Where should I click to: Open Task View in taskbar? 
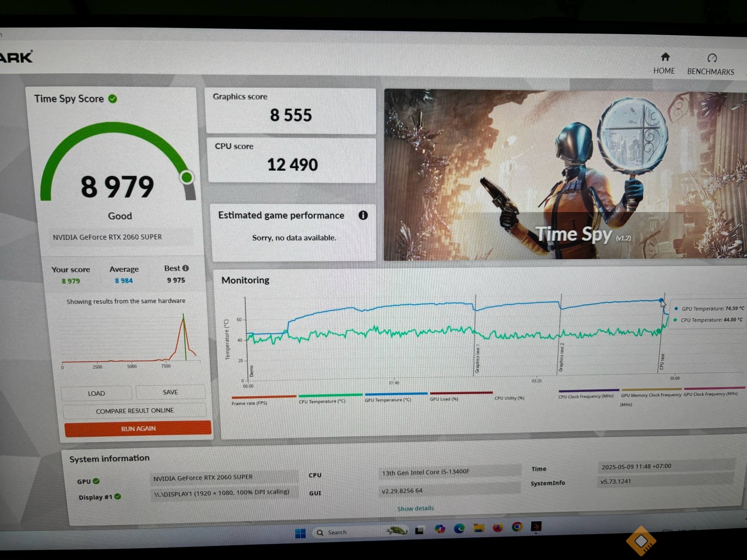(419, 530)
